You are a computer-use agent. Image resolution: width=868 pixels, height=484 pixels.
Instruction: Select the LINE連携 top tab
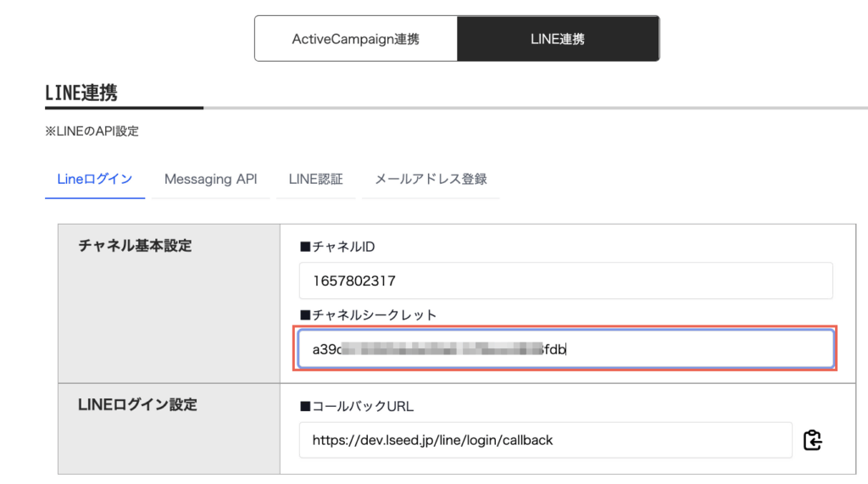click(x=558, y=38)
